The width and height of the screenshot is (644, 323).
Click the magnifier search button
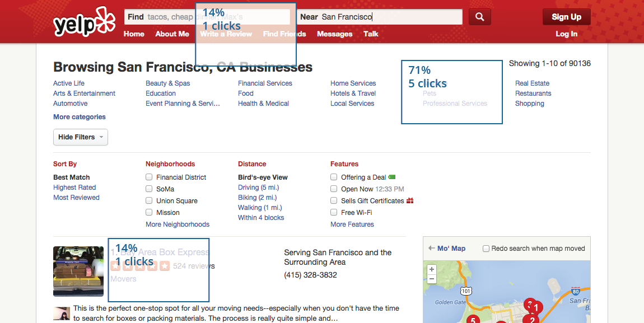480,17
